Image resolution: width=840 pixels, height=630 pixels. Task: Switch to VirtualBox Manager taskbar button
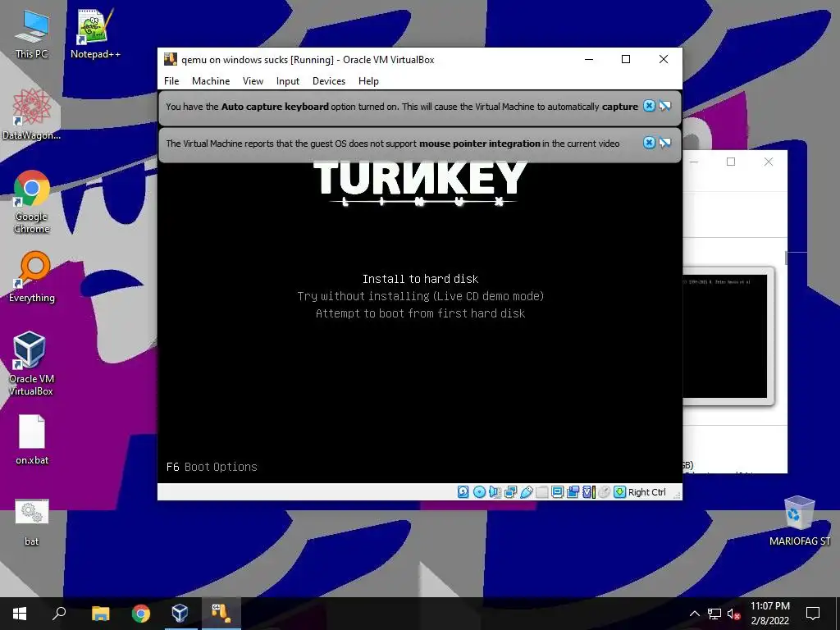(180, 614)
